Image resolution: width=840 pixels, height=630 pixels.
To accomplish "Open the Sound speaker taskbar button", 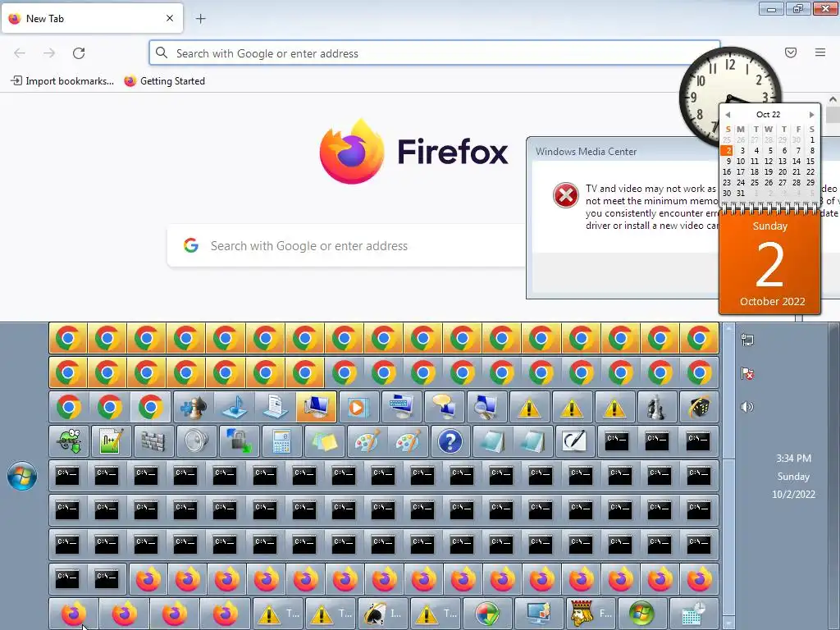I will (x=196, y=441).
